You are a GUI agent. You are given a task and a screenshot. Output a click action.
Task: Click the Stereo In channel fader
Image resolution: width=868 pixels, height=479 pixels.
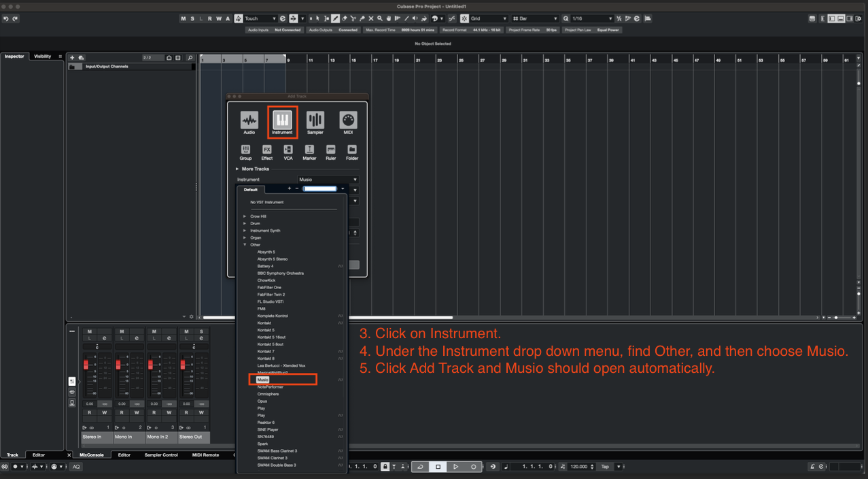[86, 365]
